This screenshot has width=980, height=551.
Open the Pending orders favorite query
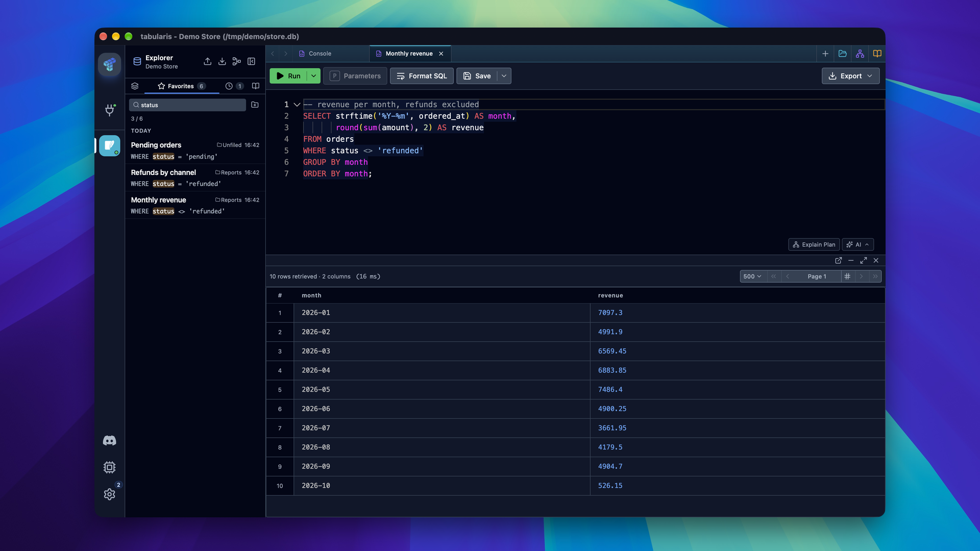(195, 151)
